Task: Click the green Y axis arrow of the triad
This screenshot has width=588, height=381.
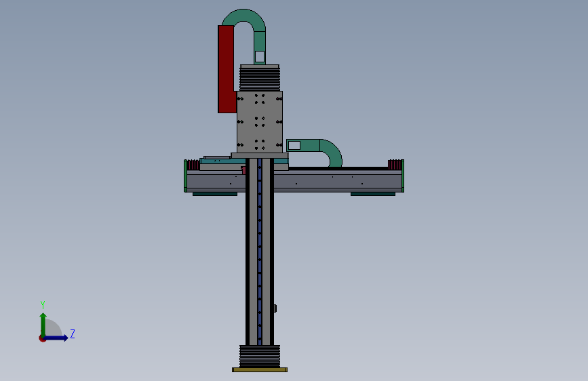Action: [x=43, y=324]
